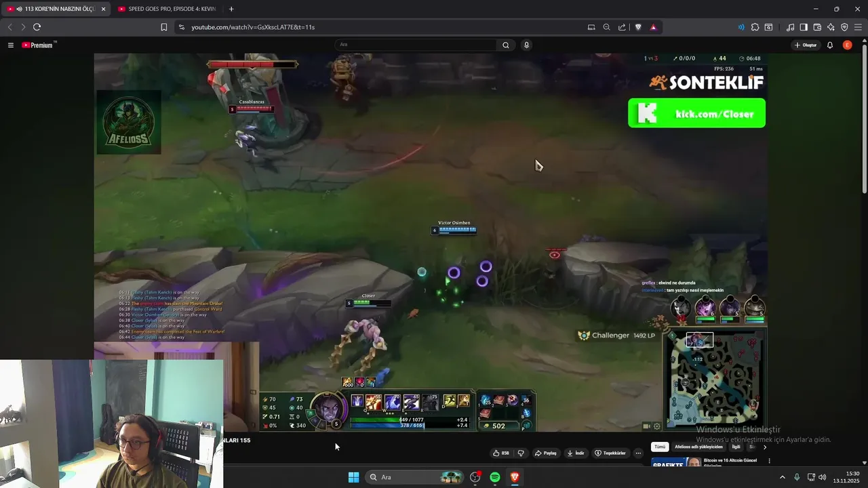Open the tab search icon in toolbar
Image resolution: width=868 pixels, height=488 pixels.
tap(768, 27)
